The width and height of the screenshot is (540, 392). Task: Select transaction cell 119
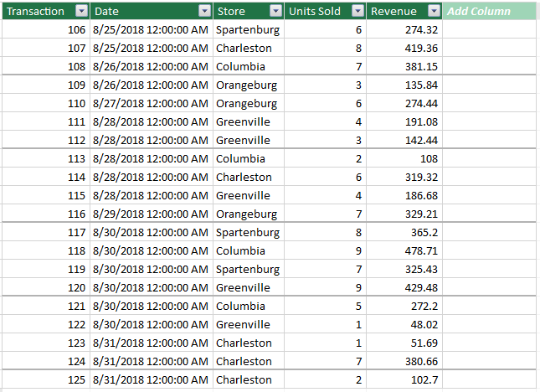pos(46,269)
